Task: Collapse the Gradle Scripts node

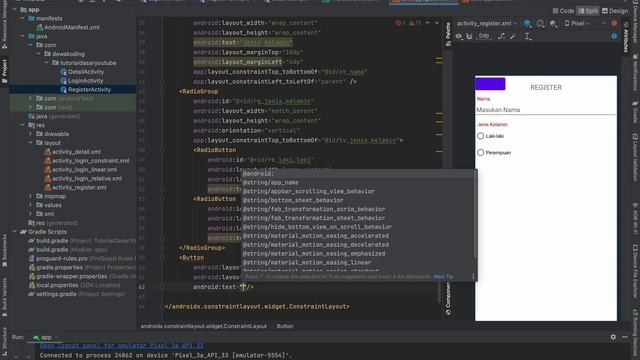Action: tap(15, 231)
